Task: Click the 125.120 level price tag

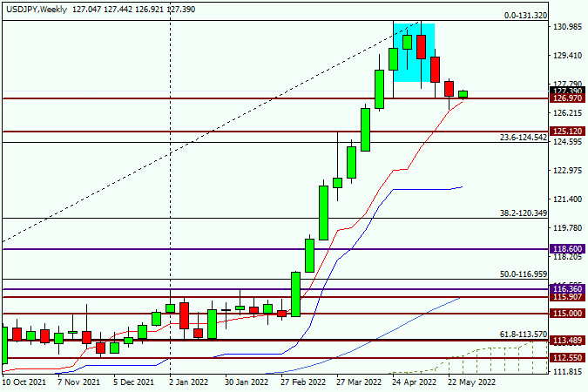Action: pos(568,132)
